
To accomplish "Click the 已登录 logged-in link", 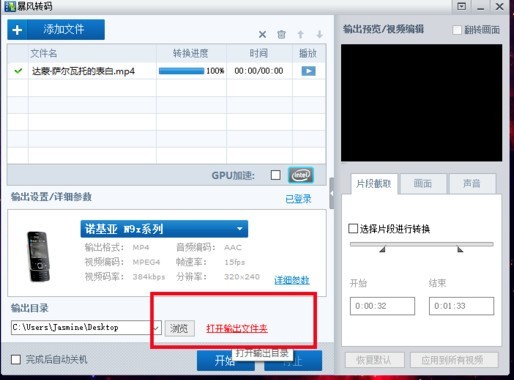I will pyautogui.click(x=298, y=199).
